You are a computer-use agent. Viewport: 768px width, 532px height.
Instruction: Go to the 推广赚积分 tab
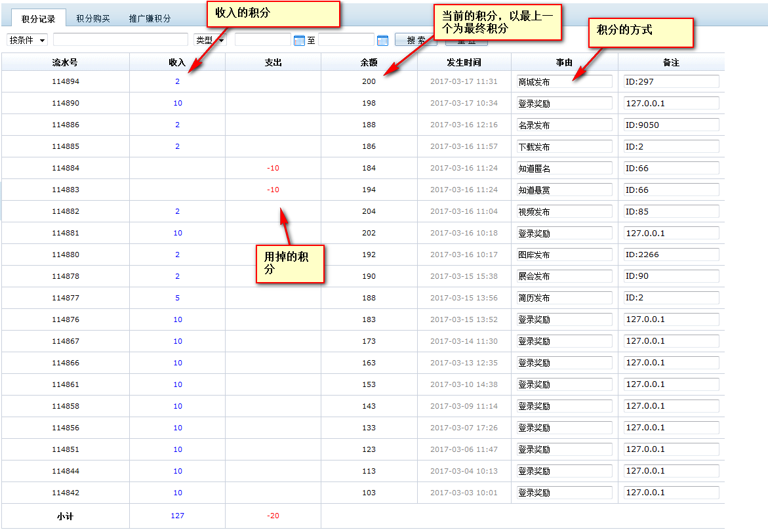150,19
